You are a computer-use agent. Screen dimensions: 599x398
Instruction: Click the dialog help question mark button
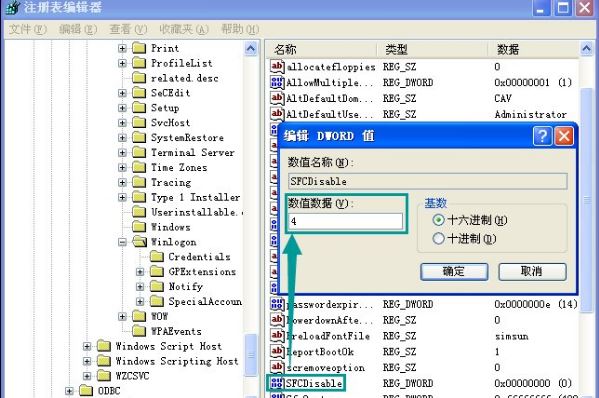[x=542, y=136]
